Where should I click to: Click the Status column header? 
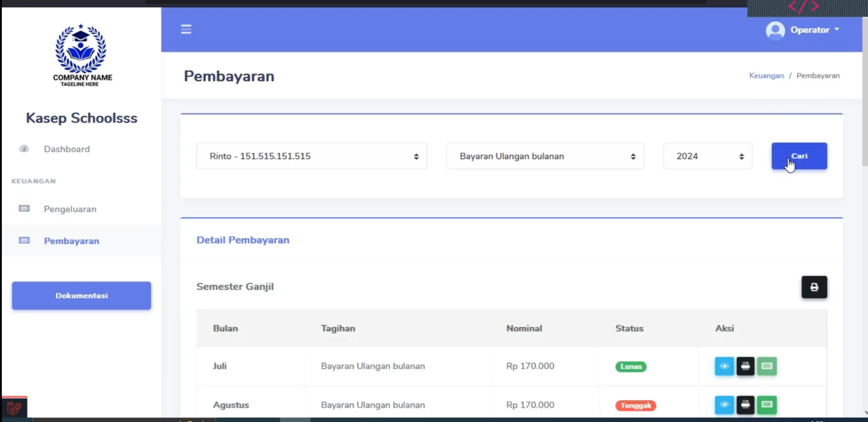(629, 328)
